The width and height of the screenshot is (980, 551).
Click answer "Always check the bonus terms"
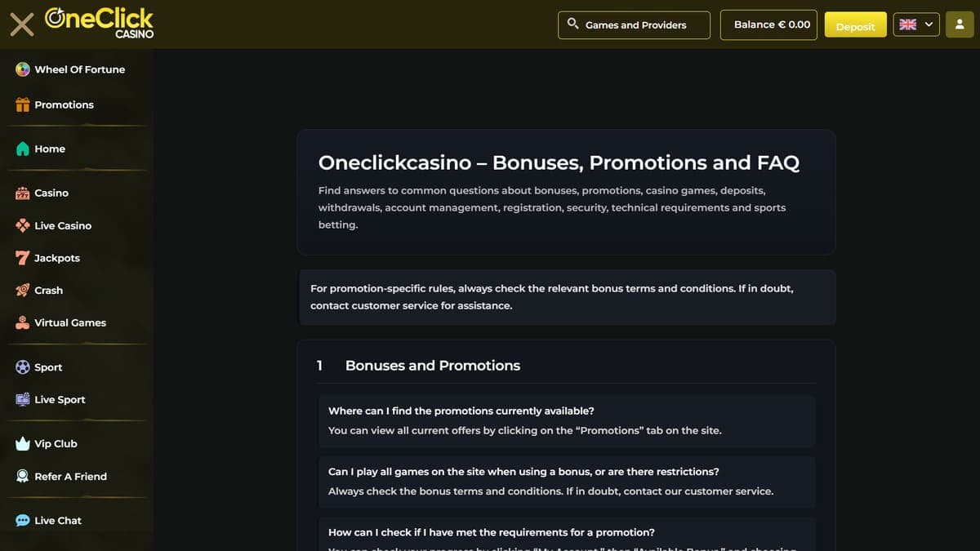[x=550, y=491]
